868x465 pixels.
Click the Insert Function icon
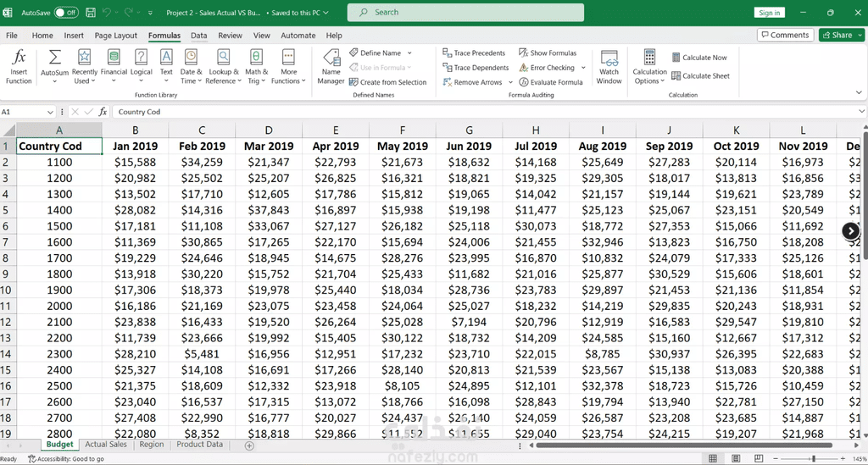(19, 66)
